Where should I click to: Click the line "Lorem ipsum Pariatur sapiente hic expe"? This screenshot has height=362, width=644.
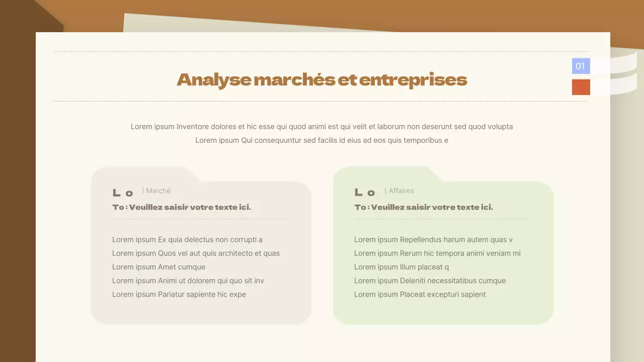click(x=179, y=294)
